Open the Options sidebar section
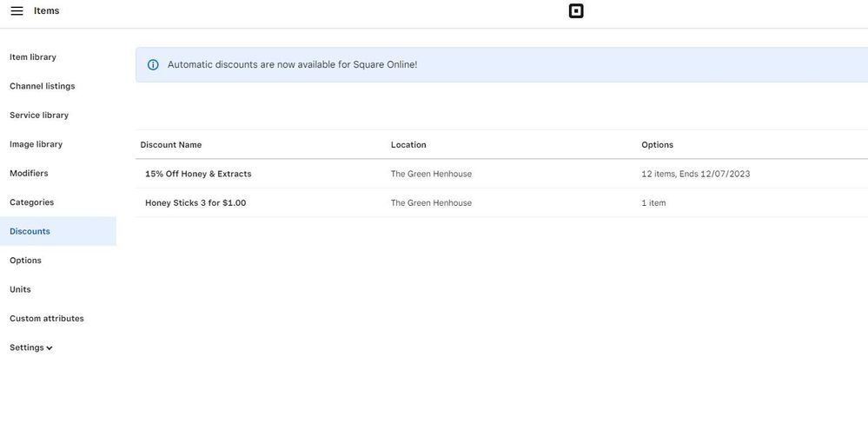 tap(25, 261)
